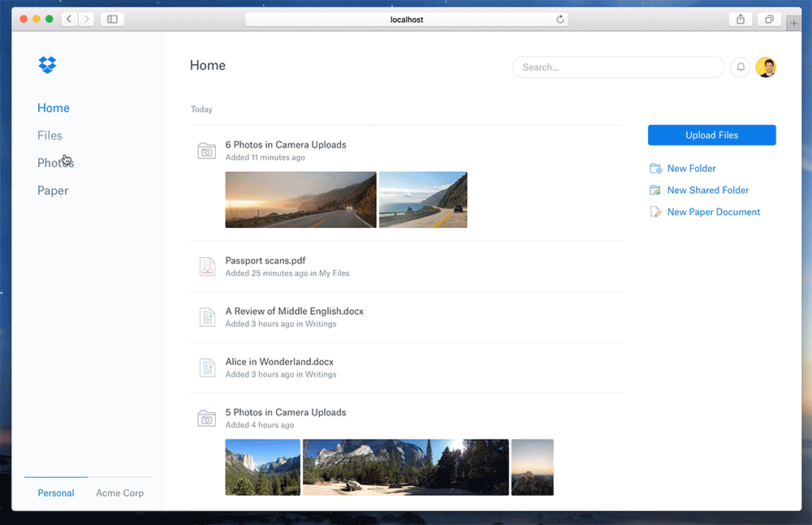Open the Yosemite valley photo thumbnail
This screenshot has width=812, height=525.
click(x=262, y=467)
